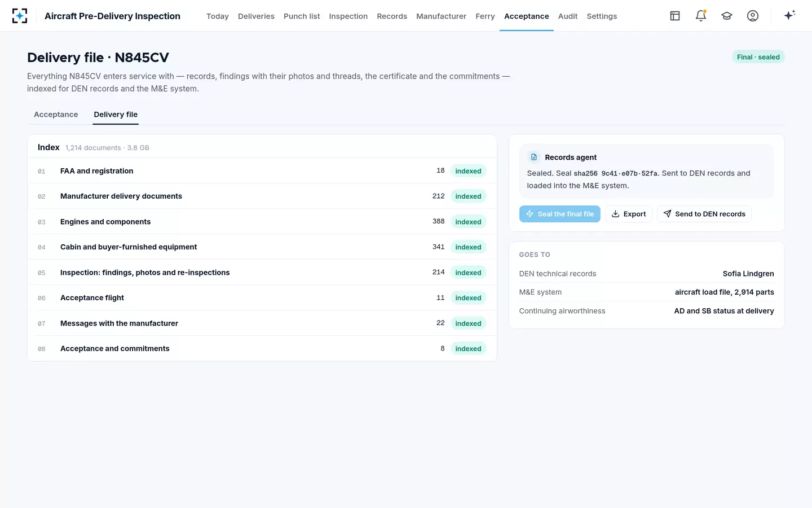The height and width of the screenshot is (508, 812).
Task: Open the graduation cap learning icon
Action: click(727, 16)
